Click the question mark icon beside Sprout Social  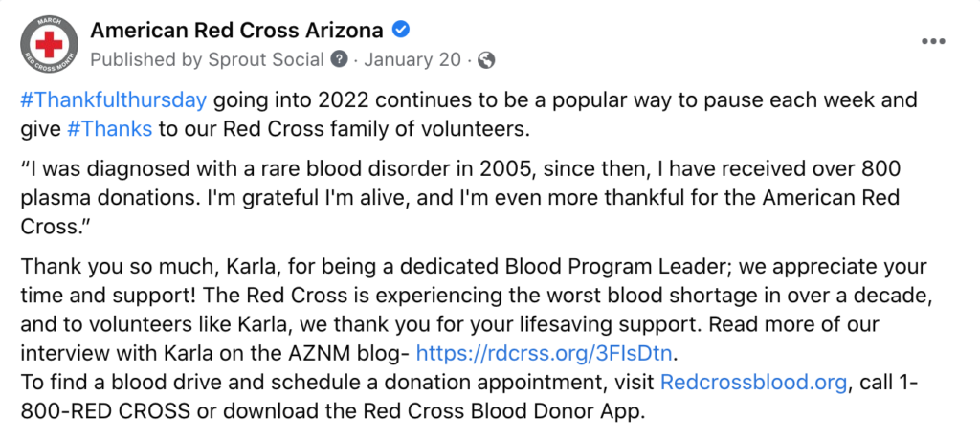click(339, 60)
